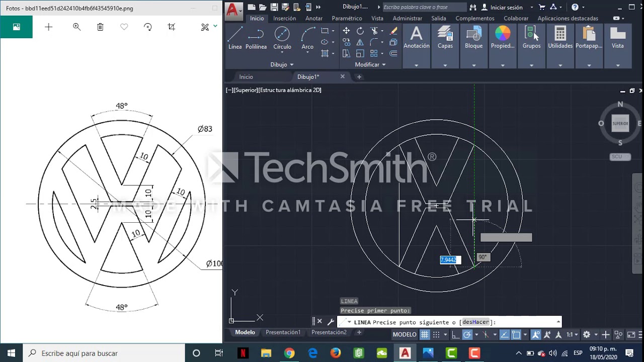
Task: Click the desHacer command option
Action: [x=475, y=322]
